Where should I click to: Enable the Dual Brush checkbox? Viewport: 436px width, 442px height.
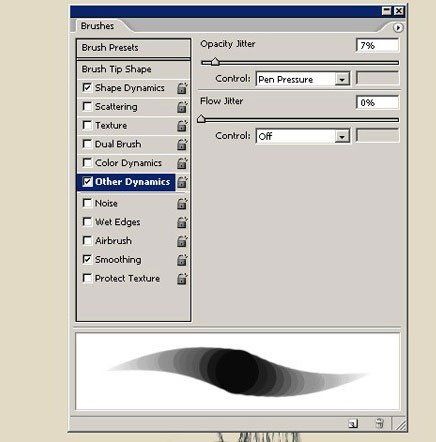[87, 144]
